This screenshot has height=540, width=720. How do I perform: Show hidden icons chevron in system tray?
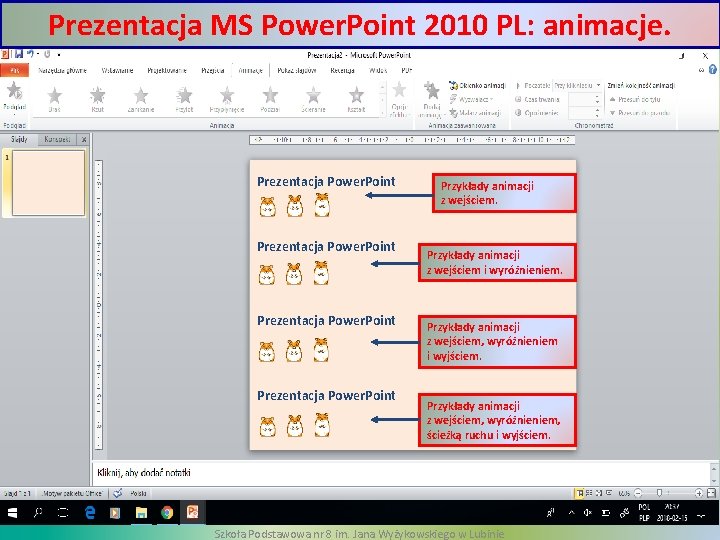click(571, 512)
